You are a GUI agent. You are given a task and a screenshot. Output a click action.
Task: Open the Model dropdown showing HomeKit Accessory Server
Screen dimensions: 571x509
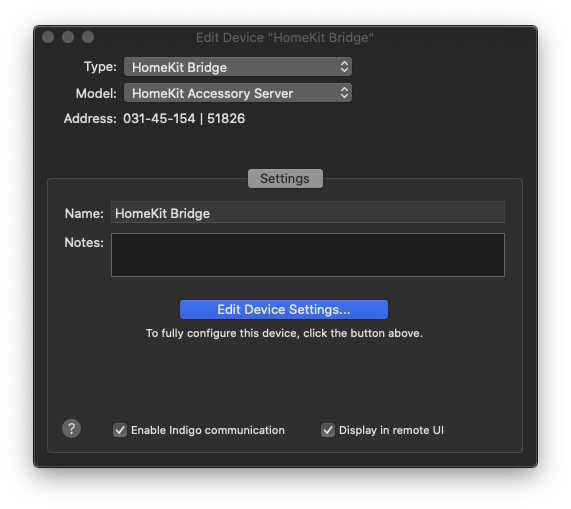tap(238, 93)
